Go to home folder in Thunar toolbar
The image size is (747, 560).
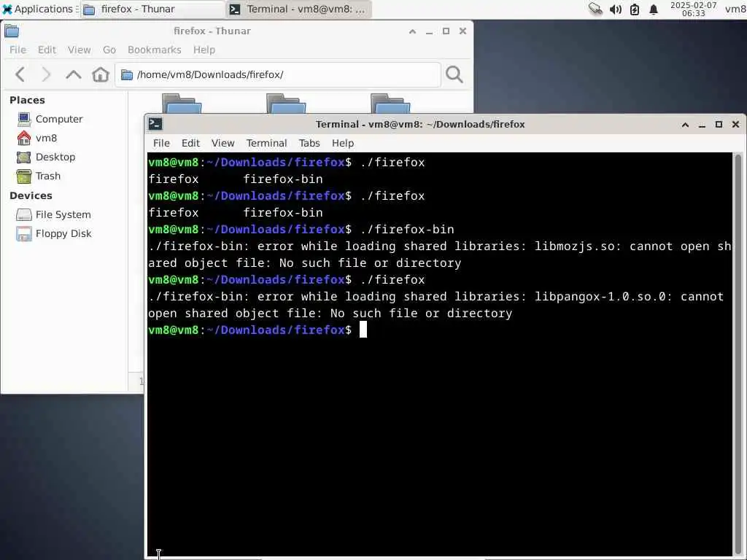(x=101, y=74)
